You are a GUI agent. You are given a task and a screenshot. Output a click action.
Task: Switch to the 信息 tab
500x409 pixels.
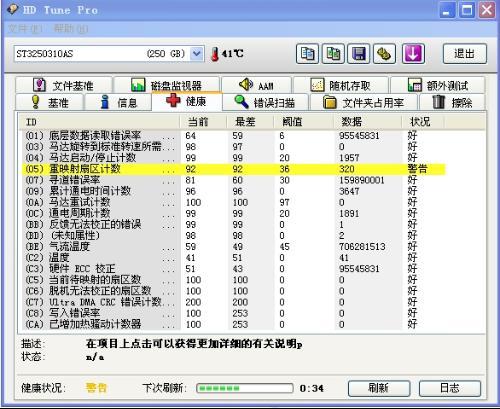(118, 102)
